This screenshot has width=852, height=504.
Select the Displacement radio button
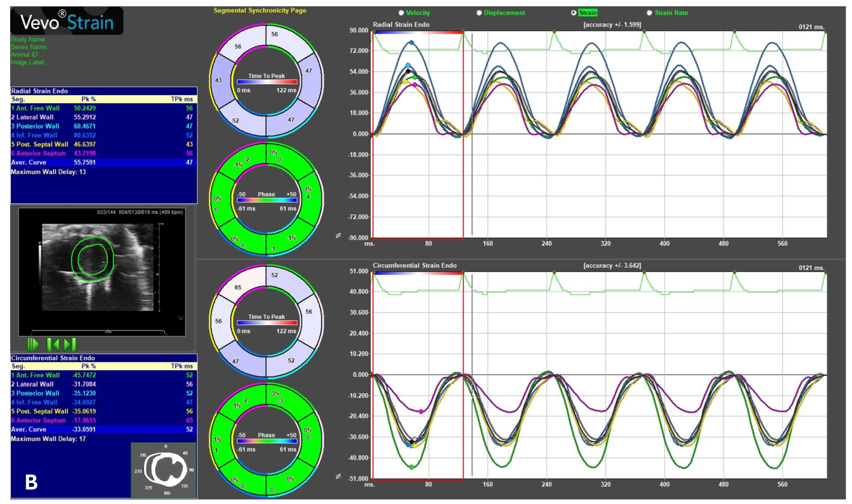pyautogui.click(x=479, y=13)
